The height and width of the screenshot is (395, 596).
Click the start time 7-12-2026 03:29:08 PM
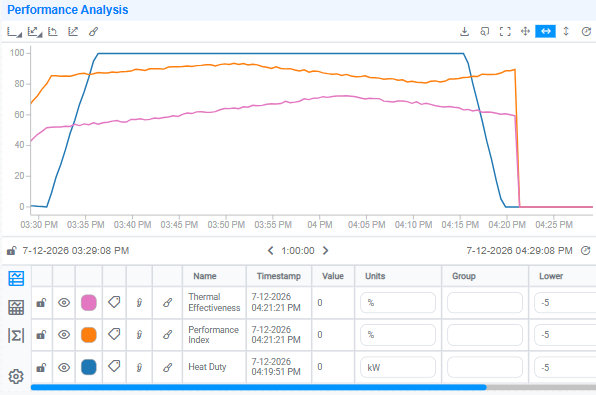coord(76,251)
